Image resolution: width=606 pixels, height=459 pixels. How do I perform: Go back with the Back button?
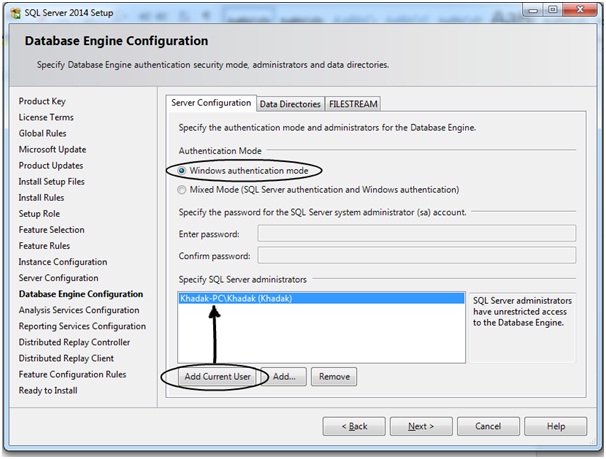click(x=354, y=426)
